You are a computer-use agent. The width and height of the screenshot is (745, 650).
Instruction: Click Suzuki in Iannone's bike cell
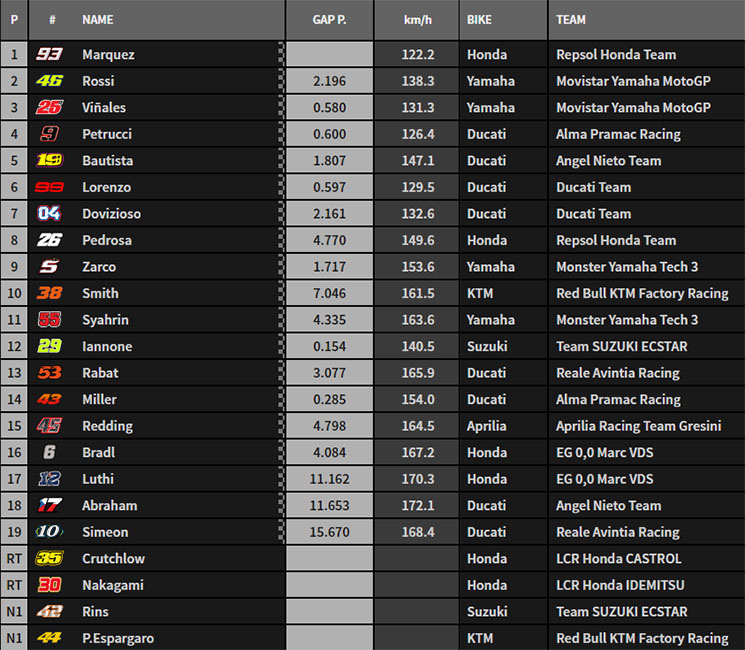click(487, 346)
